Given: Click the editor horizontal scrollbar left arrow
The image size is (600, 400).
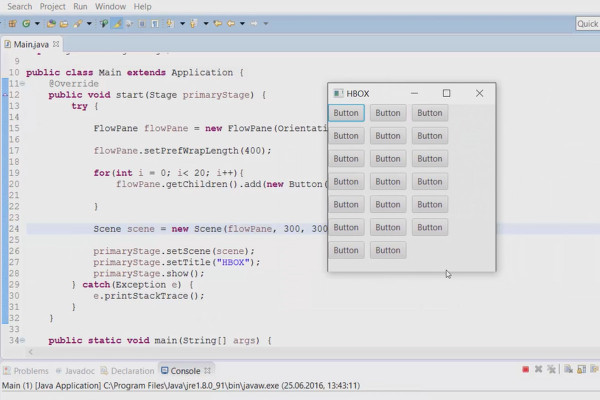Looking at the screenshot, I should click(31, 352).
